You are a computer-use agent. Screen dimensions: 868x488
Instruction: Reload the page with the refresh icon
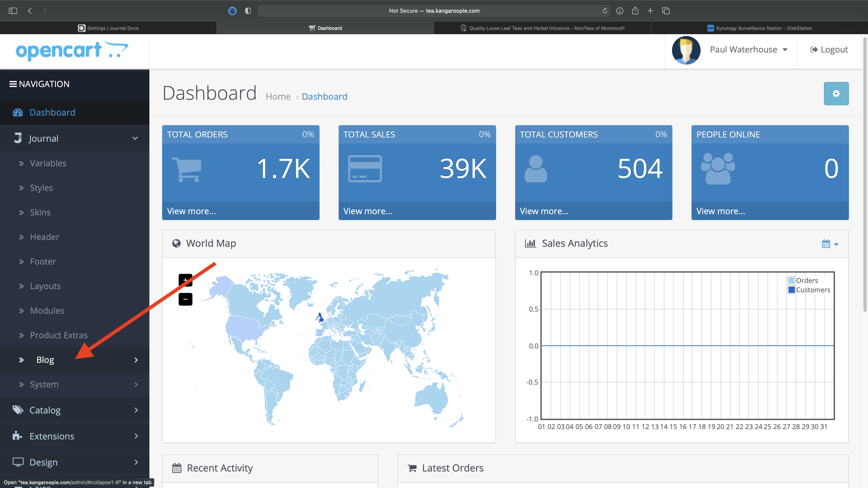pyautogui.click(x=605, y=11)
